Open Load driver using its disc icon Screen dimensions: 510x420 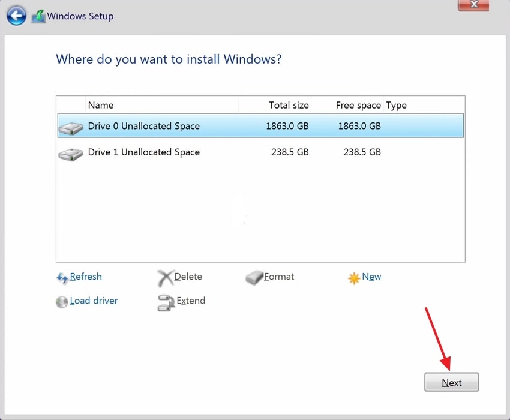click(62, 302)
